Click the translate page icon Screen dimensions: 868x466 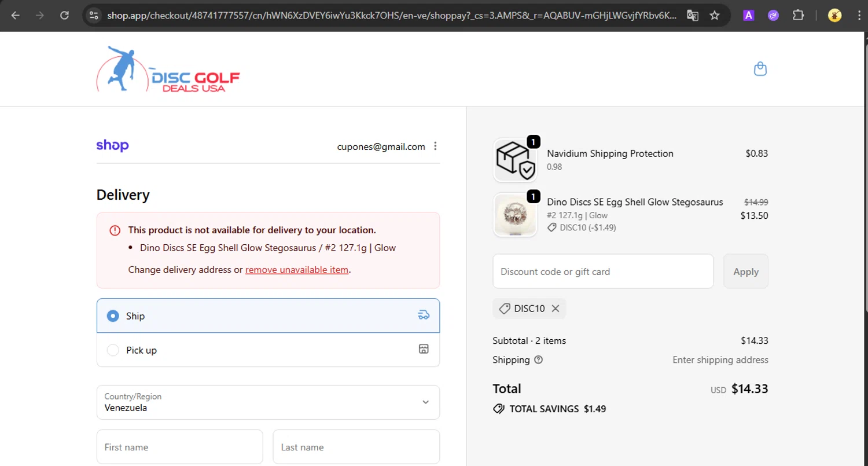tap(692, 16)
